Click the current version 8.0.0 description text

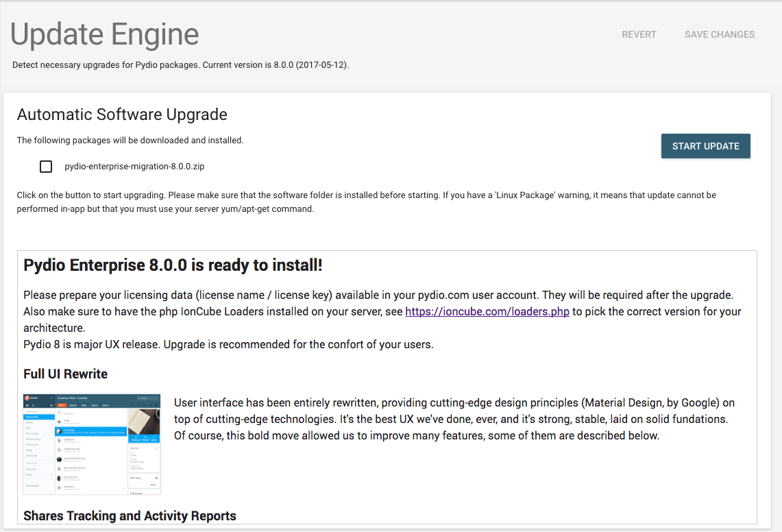point(180,65)
